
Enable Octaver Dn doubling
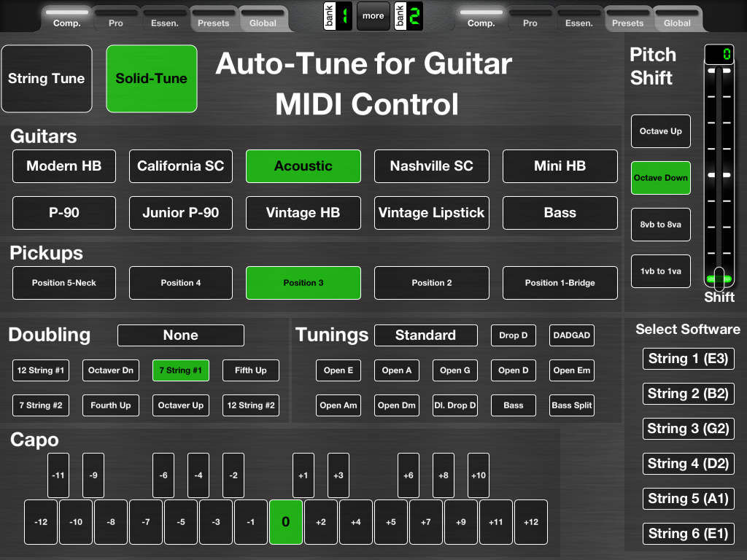(111, 370)
